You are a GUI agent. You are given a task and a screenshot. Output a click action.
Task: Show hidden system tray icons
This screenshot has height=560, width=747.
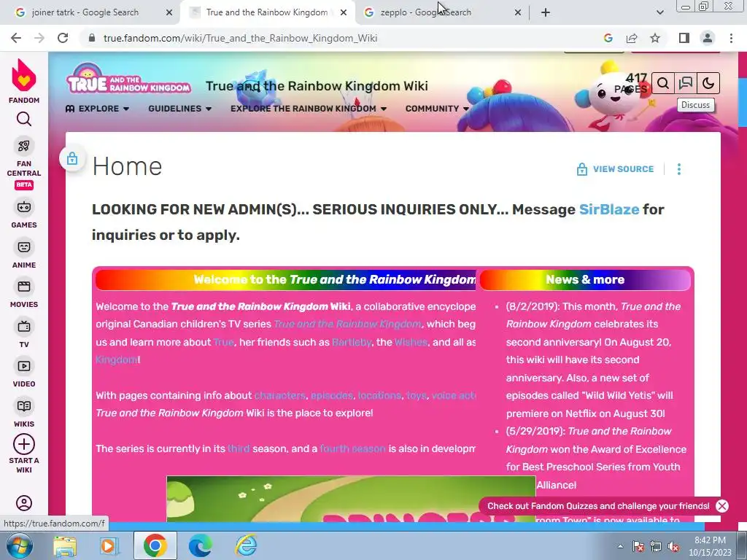pyautogui.click(x=620, y=546)
